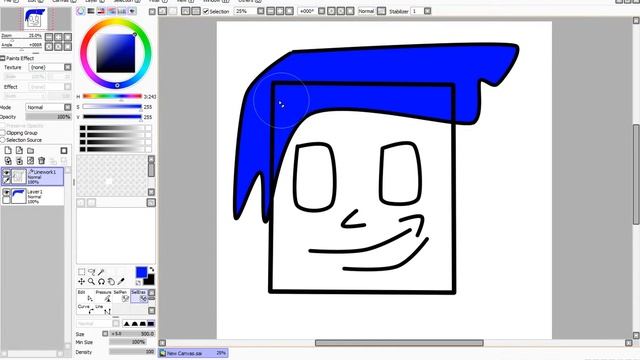Swap foreground and background colors
640x360 pixels.
pyautogui.click(x=152, y=269)
